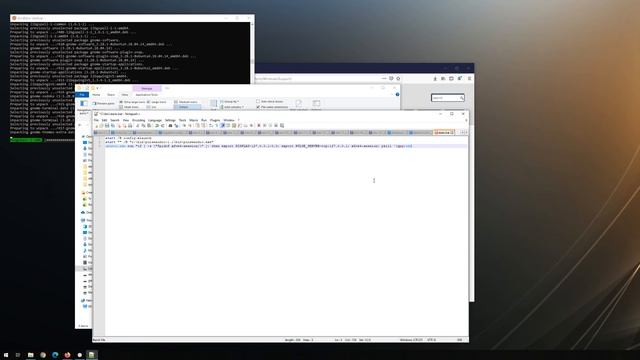Click bookmark star icon in browser address bar
Viewport: 640px width, 360px height.
point(398,78)
